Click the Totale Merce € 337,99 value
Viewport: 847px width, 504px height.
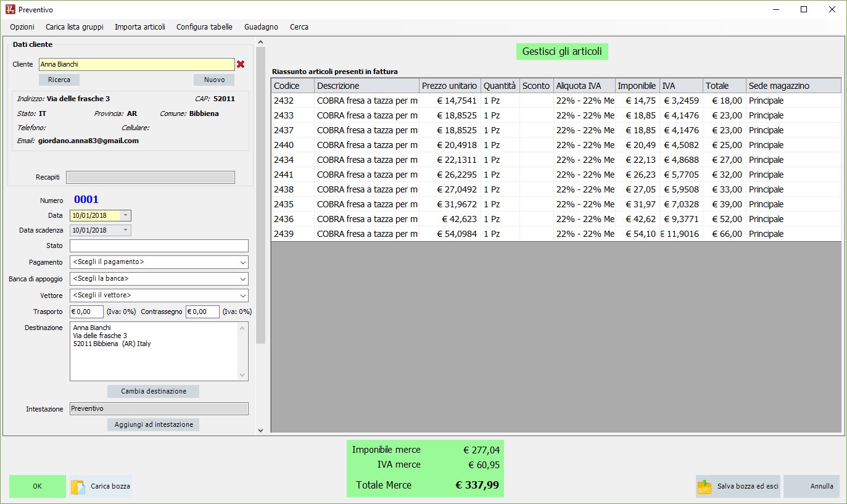tap(477, 485)
